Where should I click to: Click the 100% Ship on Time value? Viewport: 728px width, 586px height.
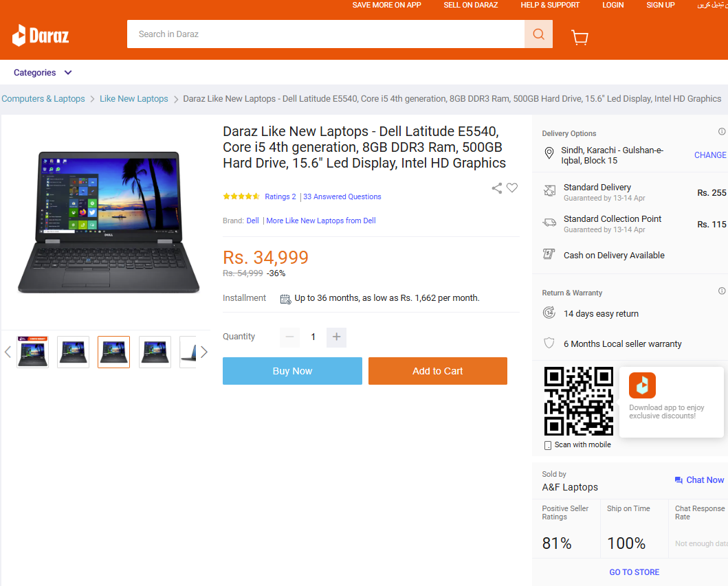click(626, 543)
